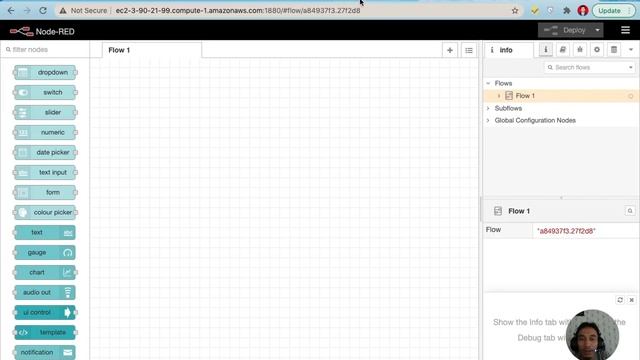Open Deploy options dropdown arrow
Image resolution: width=640 pixels, height=360 pixels.
pos(598,30)
